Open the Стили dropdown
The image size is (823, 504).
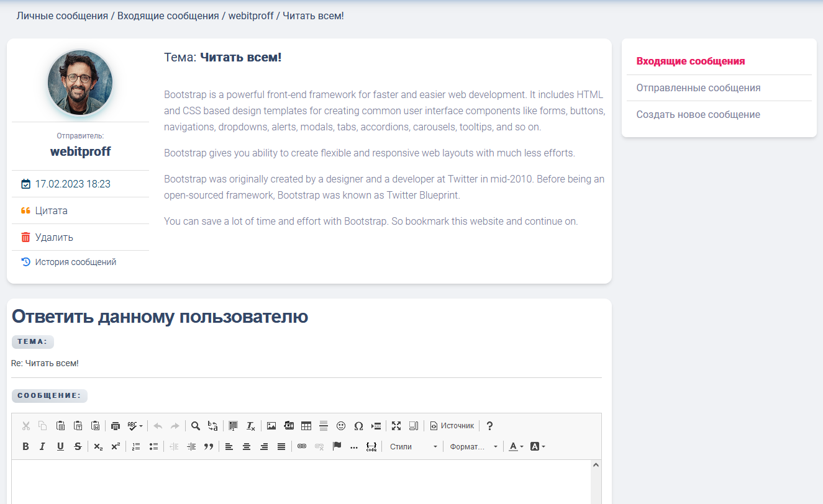pyautogui.click(x=413, y=446)
